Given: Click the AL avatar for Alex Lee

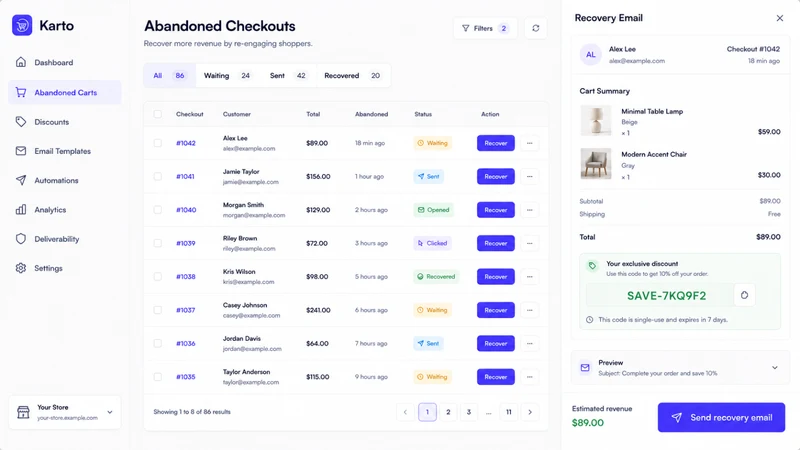Looking at the screenshot, I should [591, 55].
